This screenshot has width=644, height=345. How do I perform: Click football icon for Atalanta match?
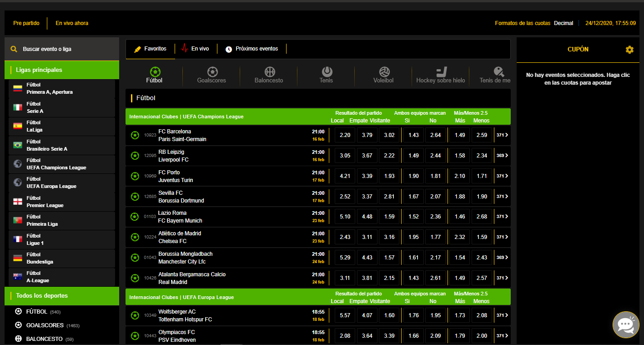135,278
